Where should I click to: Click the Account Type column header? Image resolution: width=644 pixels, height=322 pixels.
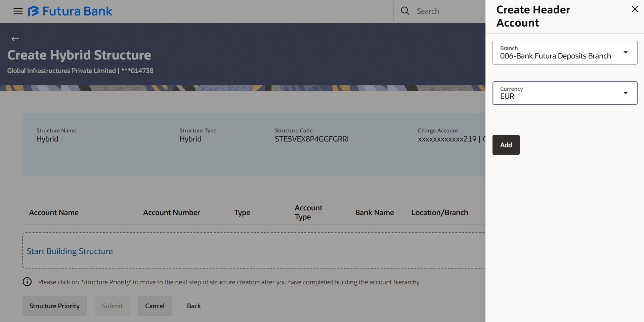(308, 212)
